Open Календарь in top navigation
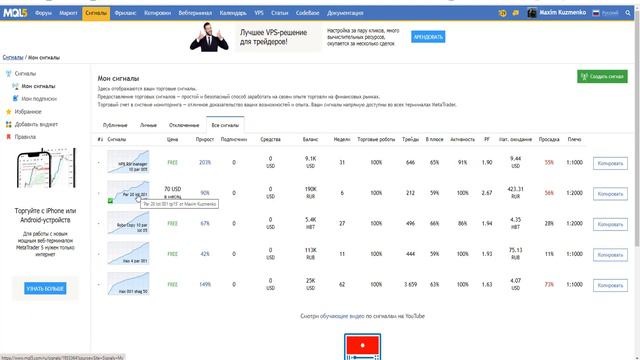Viewport: 640px width, 360px height. pyautogui.click(x=233, y=13)
